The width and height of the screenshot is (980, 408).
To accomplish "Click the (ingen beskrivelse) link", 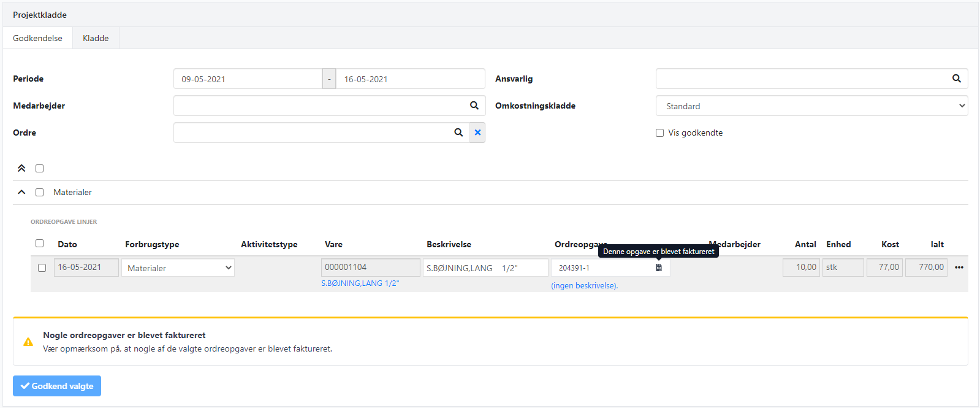I will pos(584,285).
